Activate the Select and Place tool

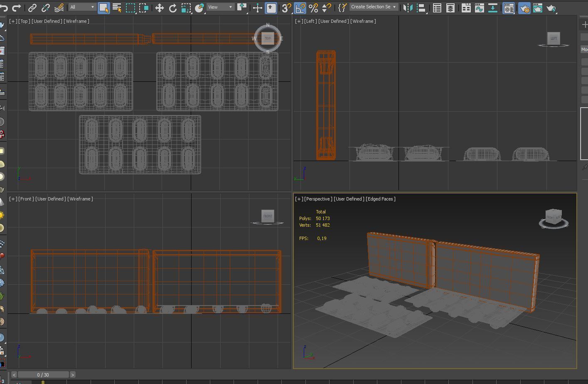(x=199, y=7)
